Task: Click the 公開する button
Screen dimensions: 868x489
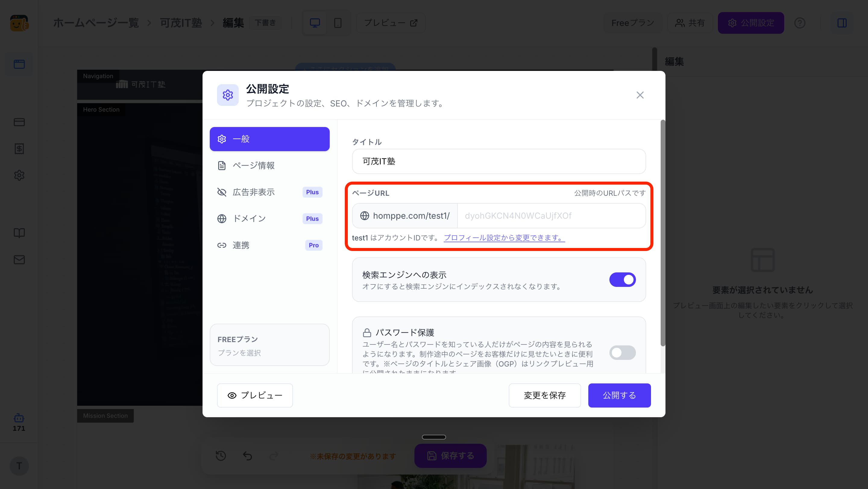Action: tap(619, 395)
